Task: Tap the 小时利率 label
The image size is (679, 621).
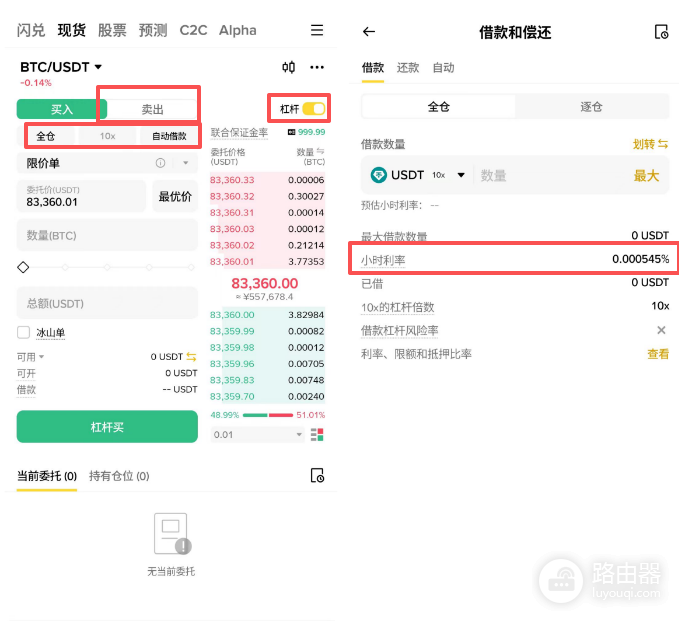Action: click(x=383, y=260)
